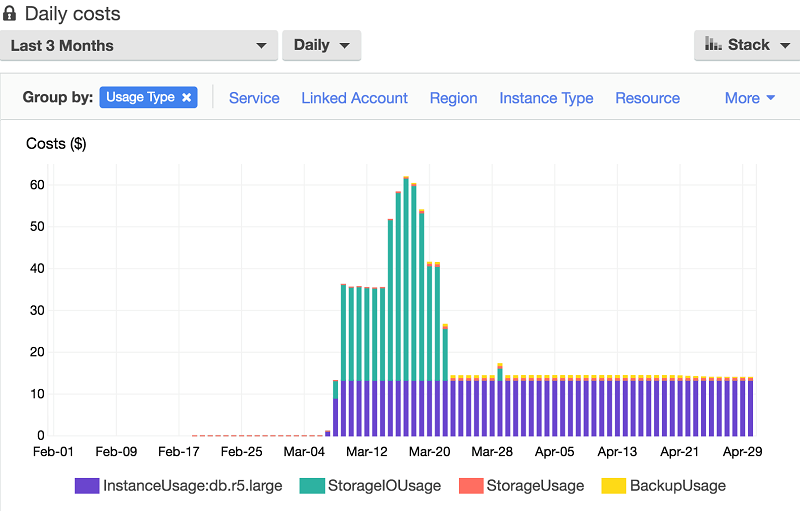Toggle StorageUsage red legend swatch
The height and width of the screenshot is (511, 800).
471,486
